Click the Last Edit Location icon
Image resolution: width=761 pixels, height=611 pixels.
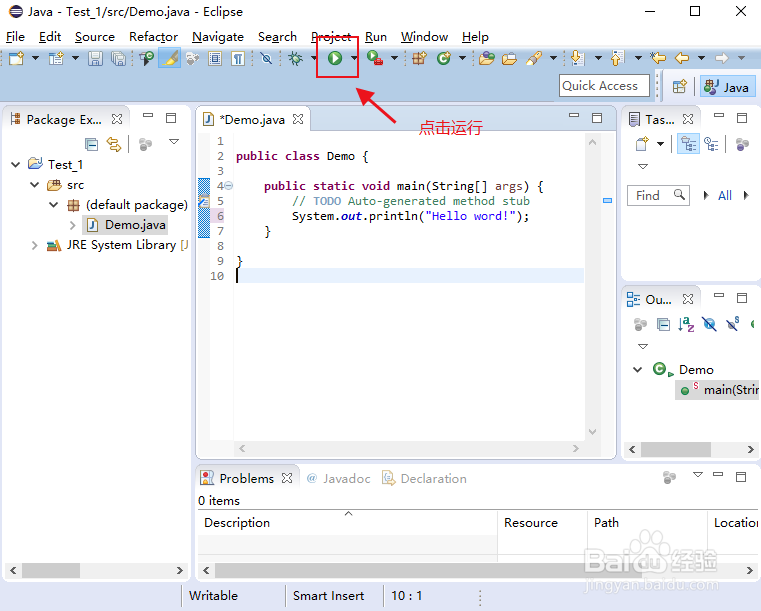[x=658, y=58]
